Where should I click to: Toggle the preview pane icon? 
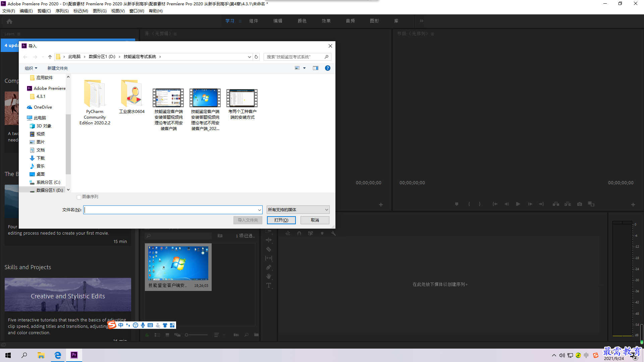pyautogui.click(x=316, y=68)
